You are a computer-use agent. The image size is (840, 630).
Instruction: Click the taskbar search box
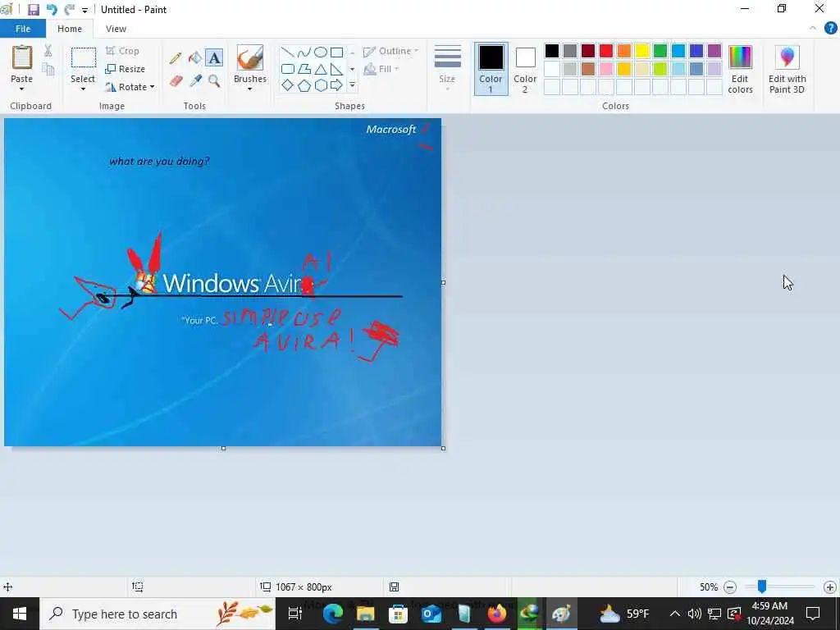coord(157,614)
